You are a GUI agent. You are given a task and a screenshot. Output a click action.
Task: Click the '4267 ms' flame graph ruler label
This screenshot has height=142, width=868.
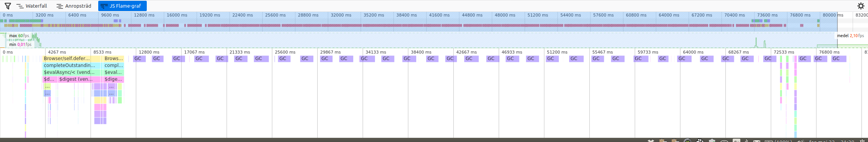(57, 52)
